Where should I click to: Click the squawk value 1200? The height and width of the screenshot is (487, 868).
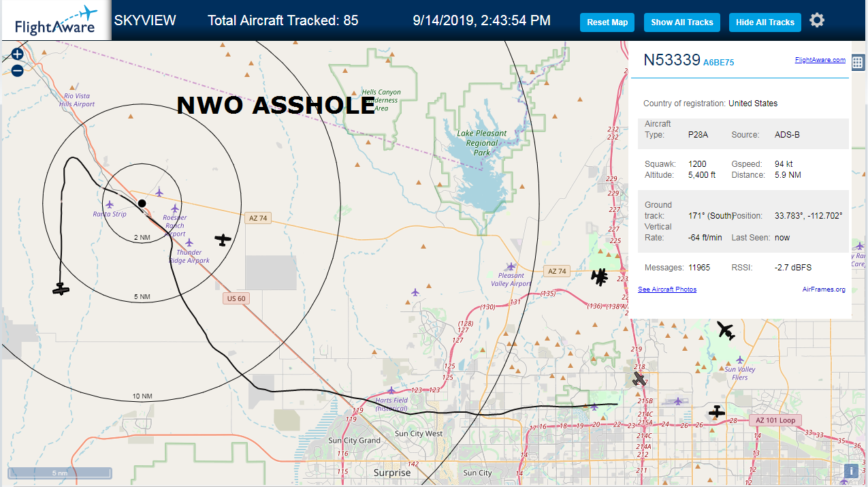click(x=697, y=164)
